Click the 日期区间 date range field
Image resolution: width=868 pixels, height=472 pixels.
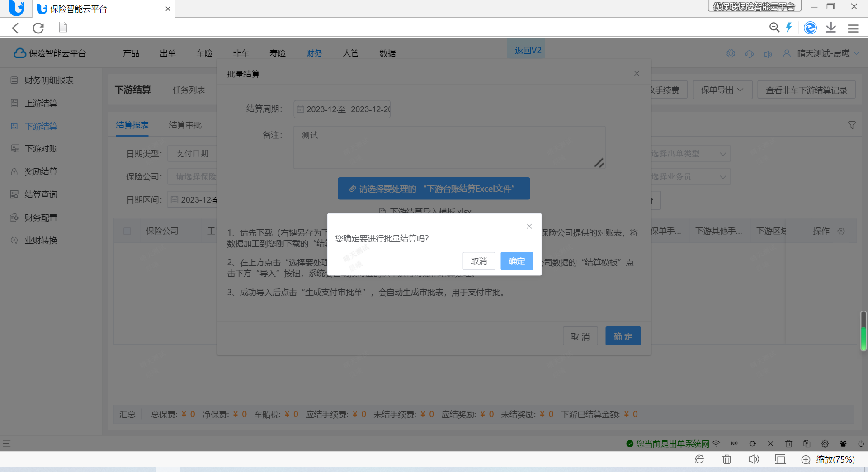[193, 199]
